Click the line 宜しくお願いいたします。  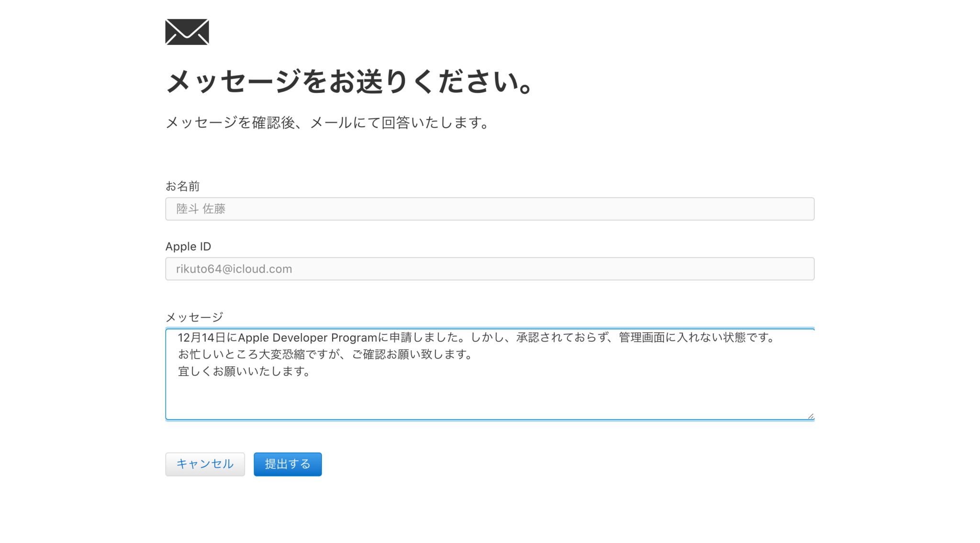click(244, 371)
